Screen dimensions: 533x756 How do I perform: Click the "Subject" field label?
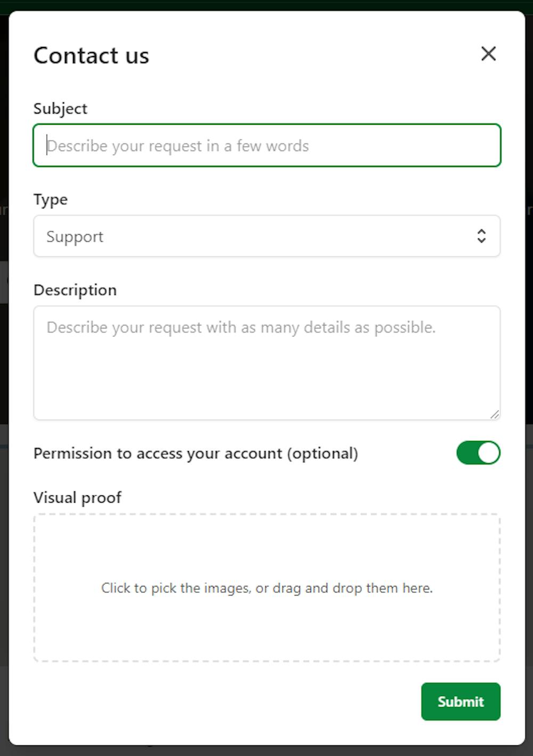(x=60, y=109)
